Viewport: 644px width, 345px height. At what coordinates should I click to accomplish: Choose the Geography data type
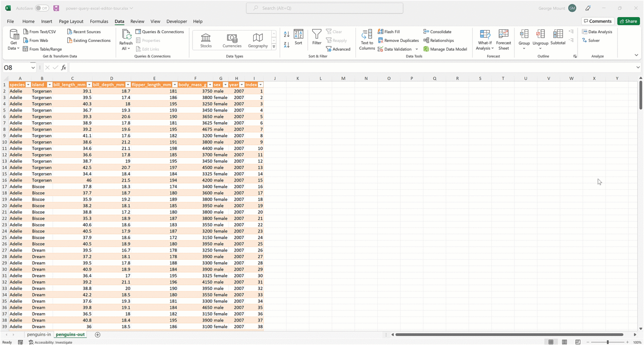click(257, 40)
